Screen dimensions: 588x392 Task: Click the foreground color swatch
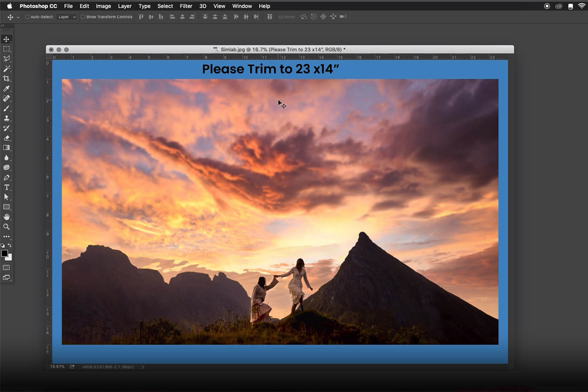[4, 253]
